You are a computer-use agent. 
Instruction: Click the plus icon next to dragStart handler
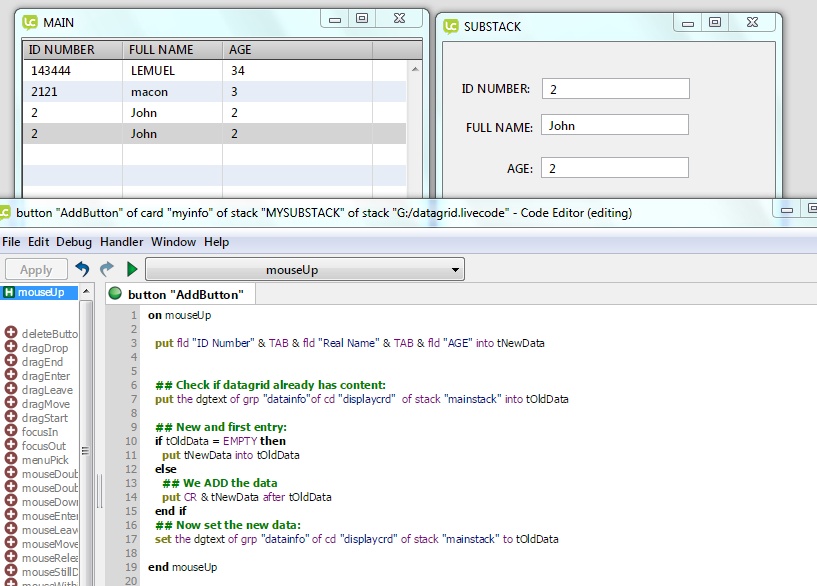coord(11,418)
